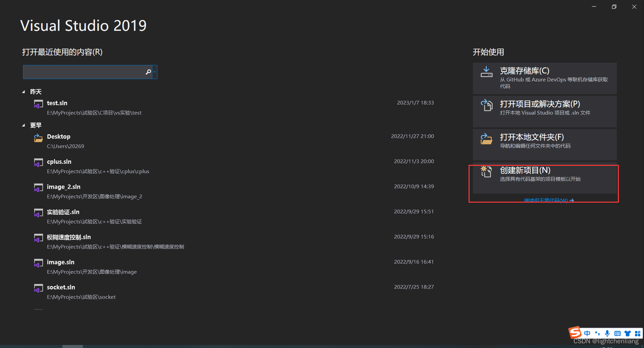Click the Sogou microphone voice input icon
Viewport: 644px width, 348px height.
pyautogui.click(x=607, y=333)
